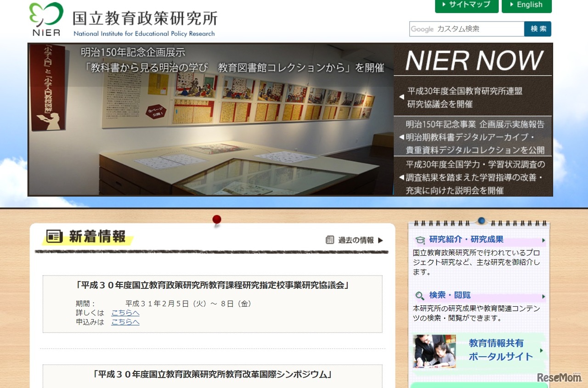Switch to the English version
588x388 pixels.
pos(526,5)
